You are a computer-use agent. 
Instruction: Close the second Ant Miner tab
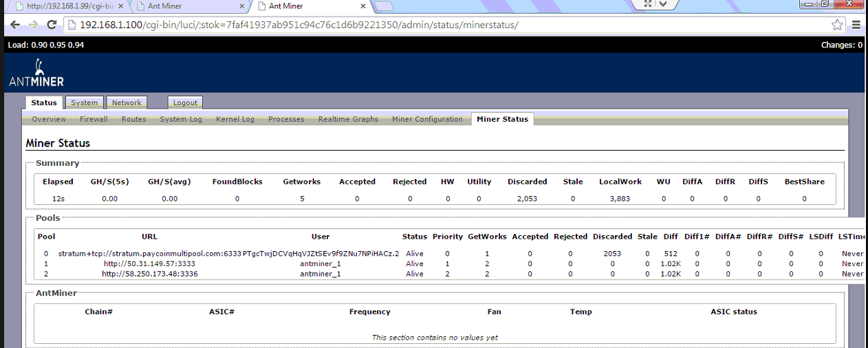click(x=241, y=6)
